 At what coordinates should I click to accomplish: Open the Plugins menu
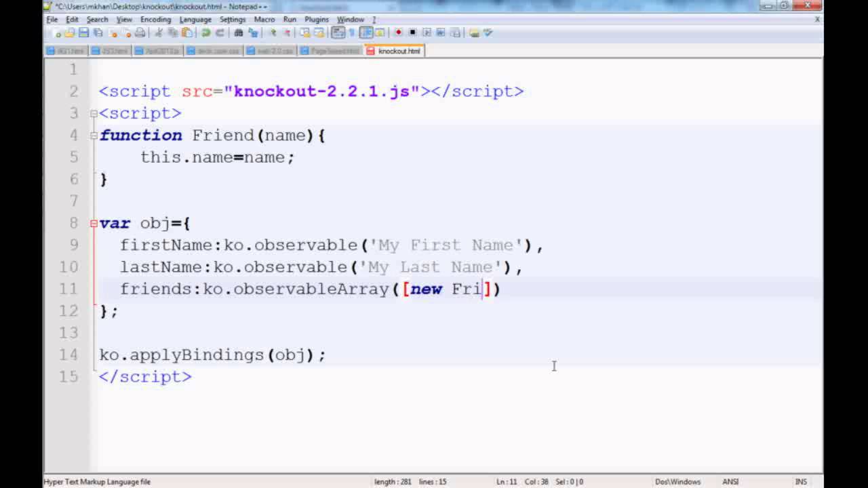(x=316, y=20)
